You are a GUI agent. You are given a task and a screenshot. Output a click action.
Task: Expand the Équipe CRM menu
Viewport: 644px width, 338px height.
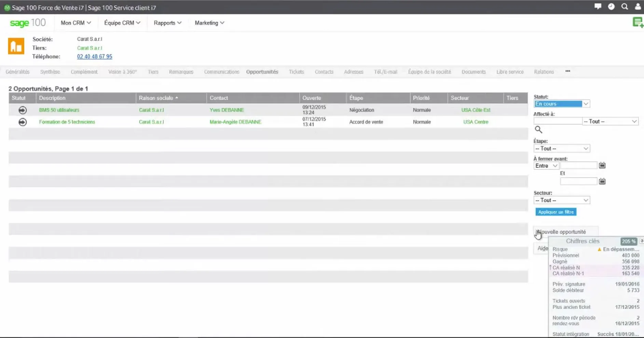coord(122,23)
